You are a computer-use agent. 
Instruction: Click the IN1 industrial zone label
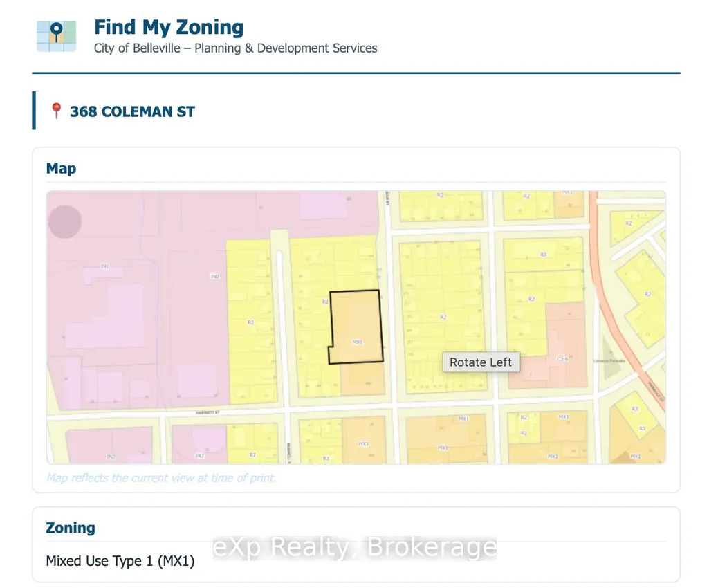(x=104, y=266)
